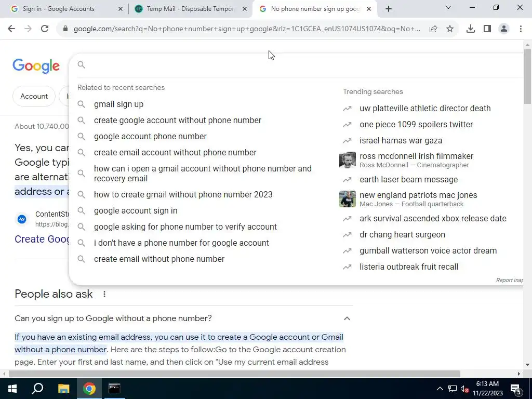Click the Mac Jones thumbnail photo

pyautogui.click(x=348, y=199)
